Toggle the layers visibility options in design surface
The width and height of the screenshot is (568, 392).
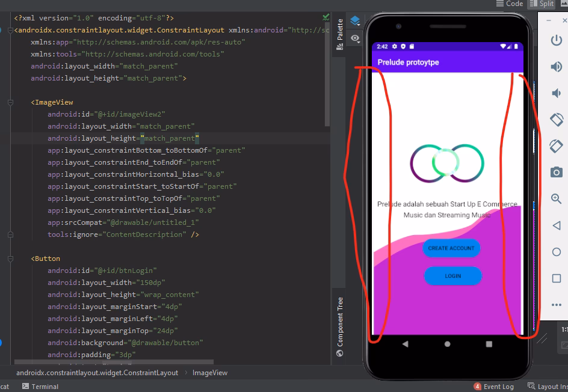354,20
